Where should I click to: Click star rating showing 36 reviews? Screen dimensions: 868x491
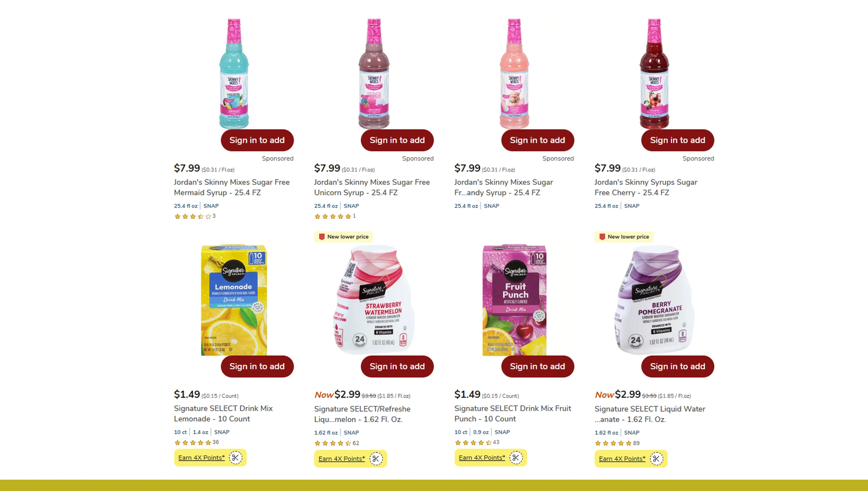pyautogui.click(x=192, y=443)
